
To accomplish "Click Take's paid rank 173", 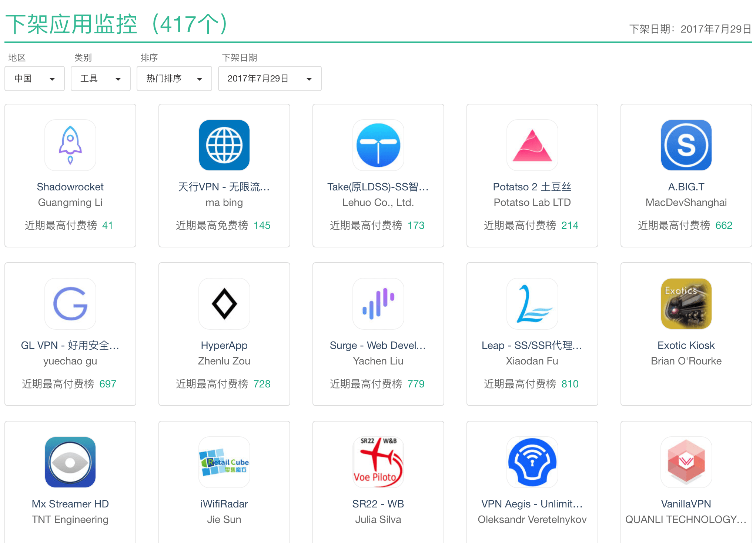I will coord(416,225).
